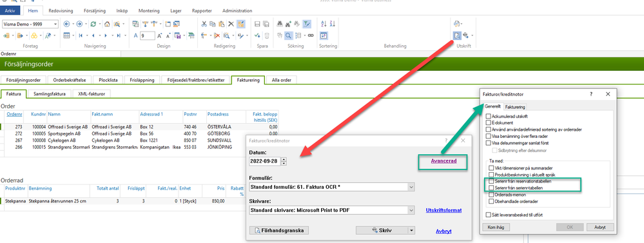Select order row 273 Offroad i Sverige AB
The width and height of the screenshot is (644, 243).
(x=140, y=127)
